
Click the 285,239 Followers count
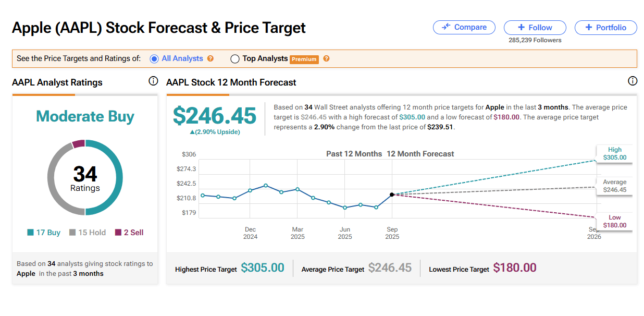[535, 40]
